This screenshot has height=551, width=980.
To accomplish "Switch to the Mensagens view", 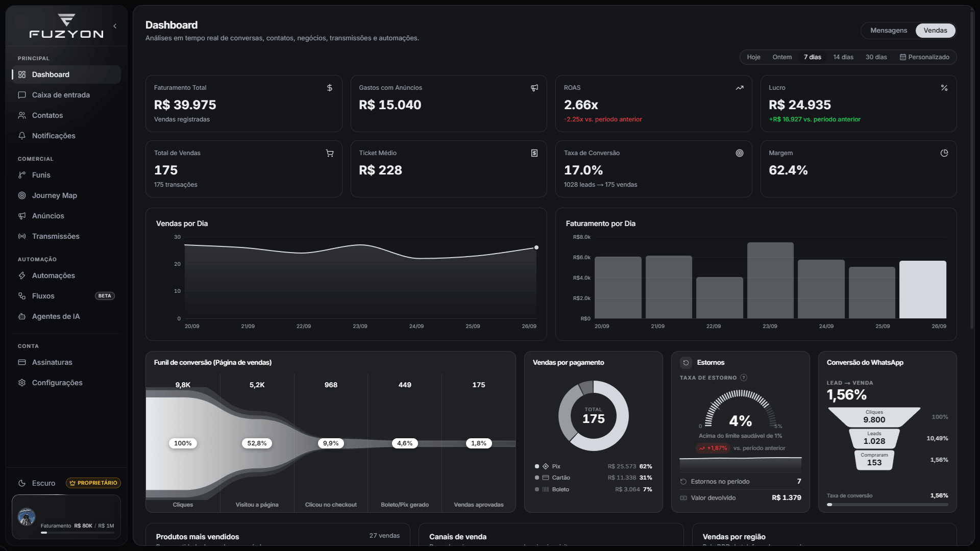I will pos(889,31).
